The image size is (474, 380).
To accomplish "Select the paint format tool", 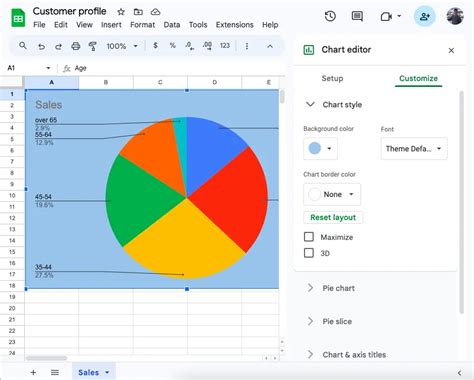I will (x=93, y=46).
